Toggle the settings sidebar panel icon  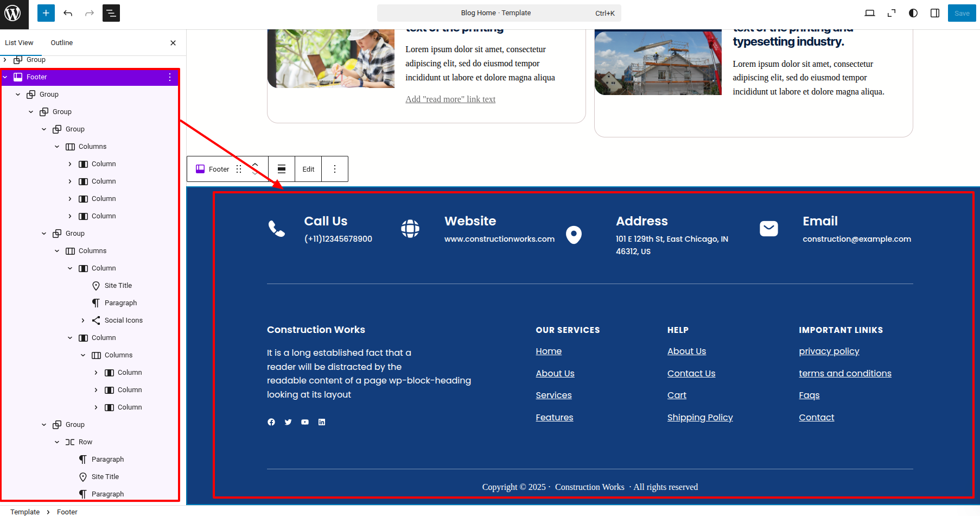coord(935,13)
